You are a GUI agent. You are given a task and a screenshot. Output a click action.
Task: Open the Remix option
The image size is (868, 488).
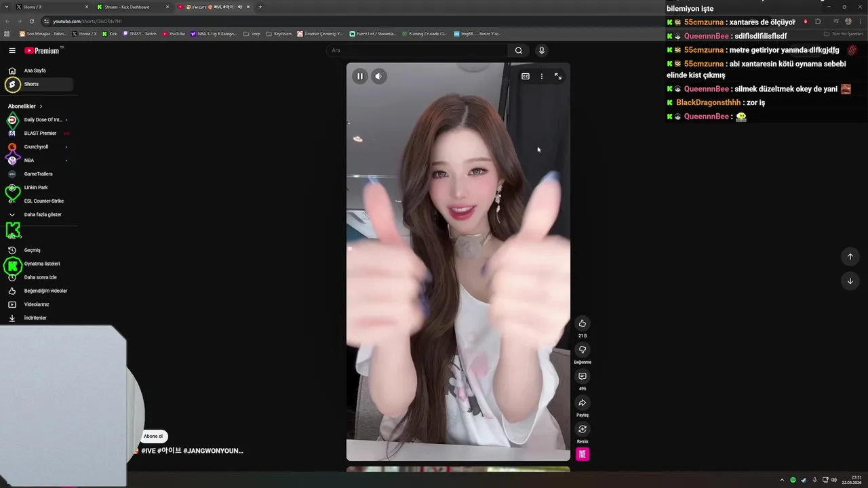click(x=583, y=429)
